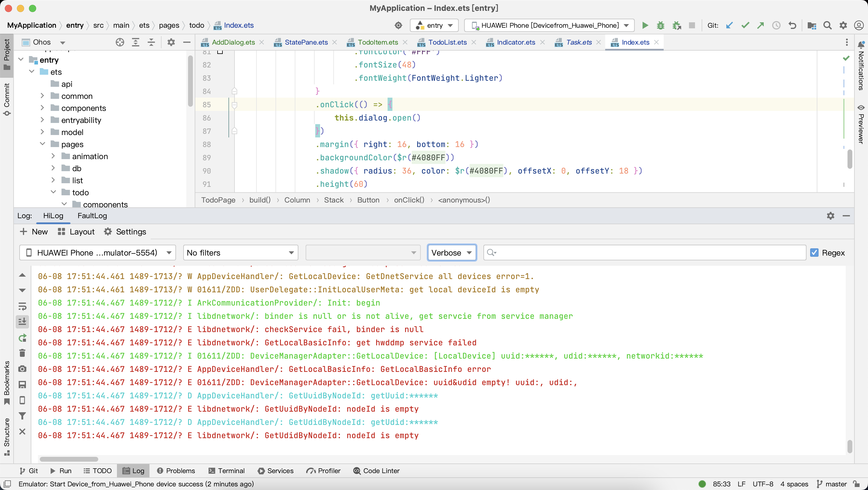Switch to Task.ets tab
This screenshot has width=868, height=490.
tap(579, 42)
